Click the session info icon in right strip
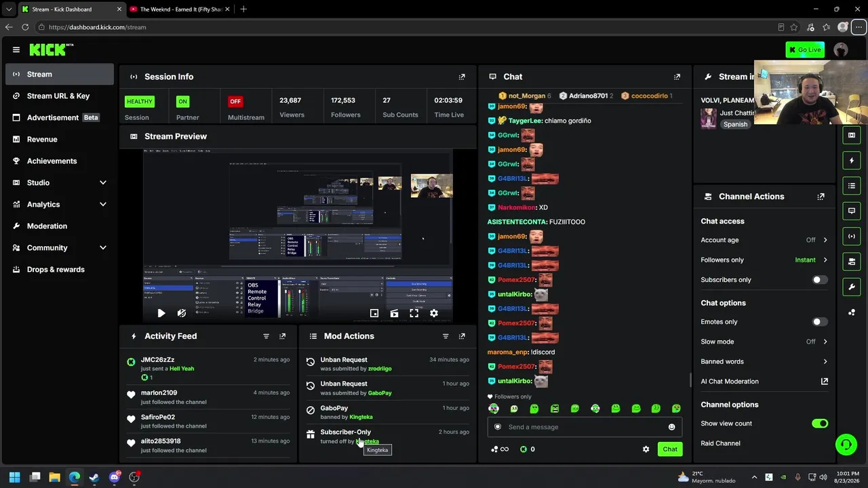The width and height of the screenshot is (868, 488). 852,236
